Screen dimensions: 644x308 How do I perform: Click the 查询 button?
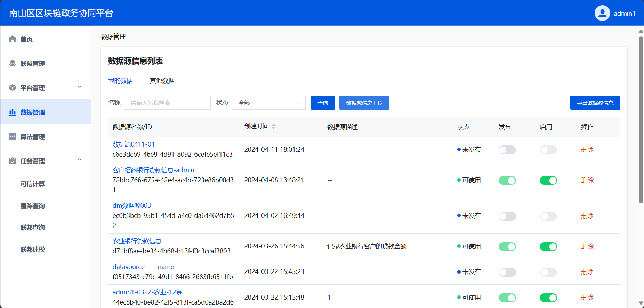click(x=323, y=103)
